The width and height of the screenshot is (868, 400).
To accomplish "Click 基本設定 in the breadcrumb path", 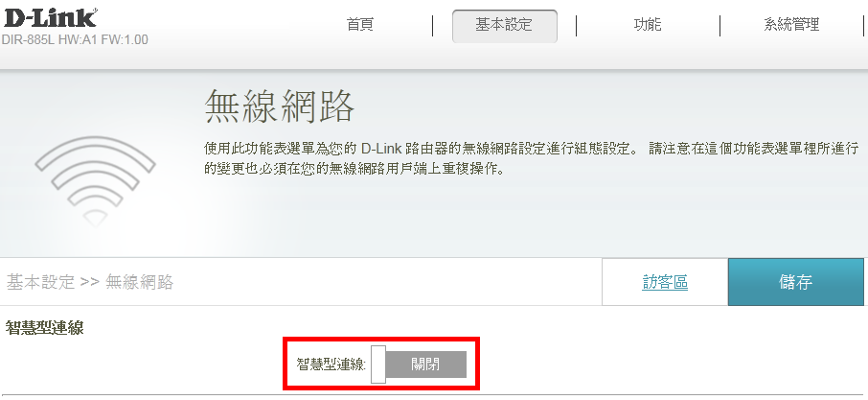I will (x=40, y=282).
